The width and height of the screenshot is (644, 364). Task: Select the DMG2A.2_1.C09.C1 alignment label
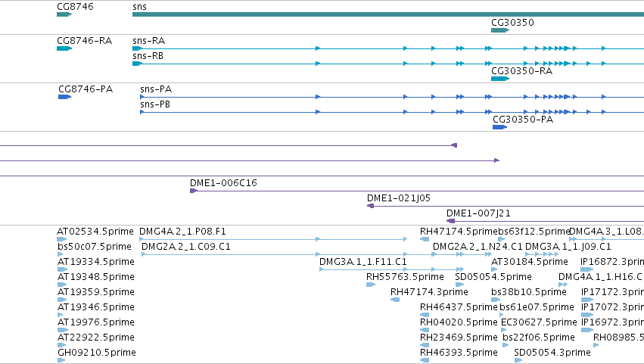(x=186, y=247)
